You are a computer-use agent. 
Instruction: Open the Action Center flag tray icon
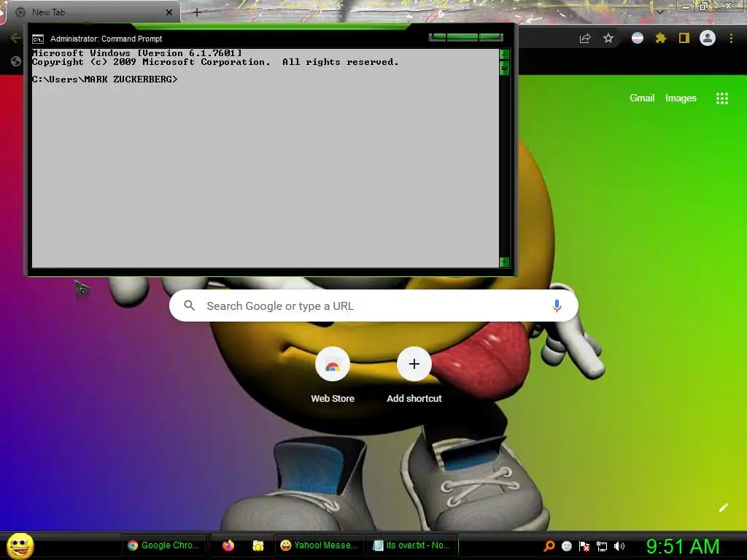tap(584, 546)
